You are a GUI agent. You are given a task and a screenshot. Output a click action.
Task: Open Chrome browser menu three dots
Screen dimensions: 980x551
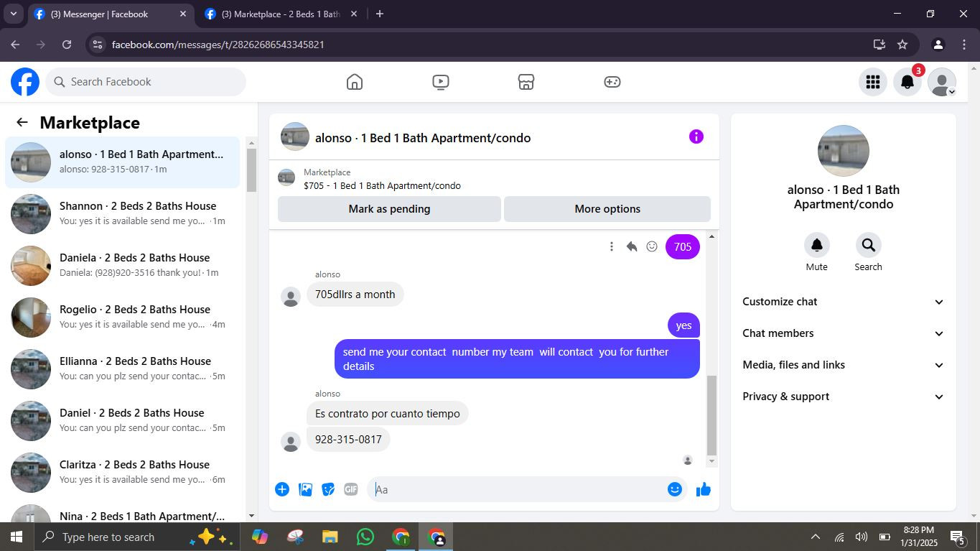pyautogui.click(x=964, y=45)
